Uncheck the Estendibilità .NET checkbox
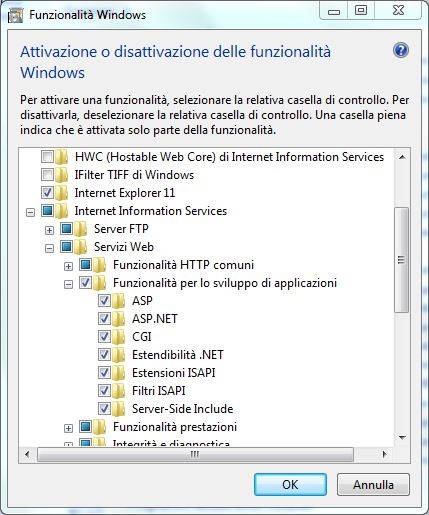 pyautogui.click(x=104, y=354)
